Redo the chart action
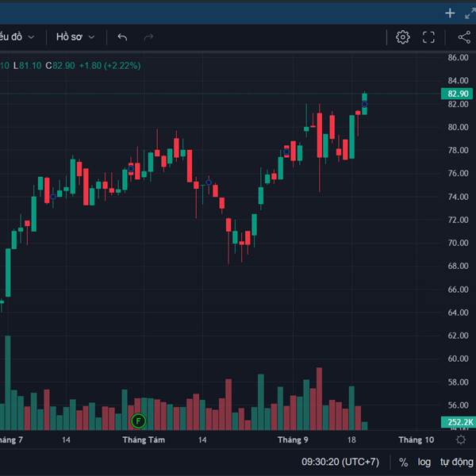Image resolution: width=476 pixels, height=476 pixels. coord(148,37)
